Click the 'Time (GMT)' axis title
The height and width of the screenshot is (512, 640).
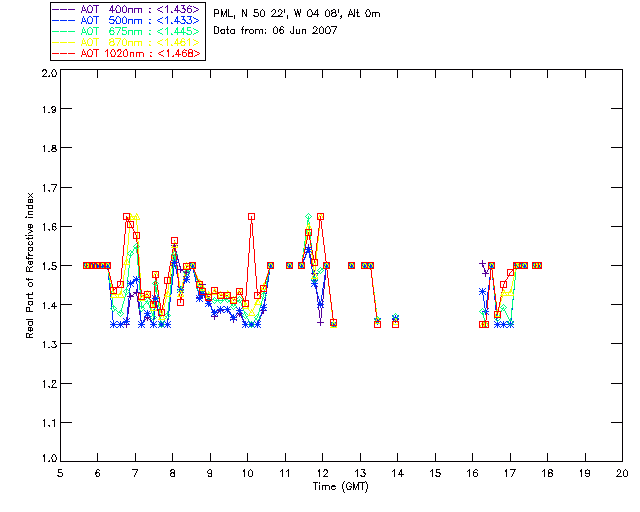(x=341, y=486)
